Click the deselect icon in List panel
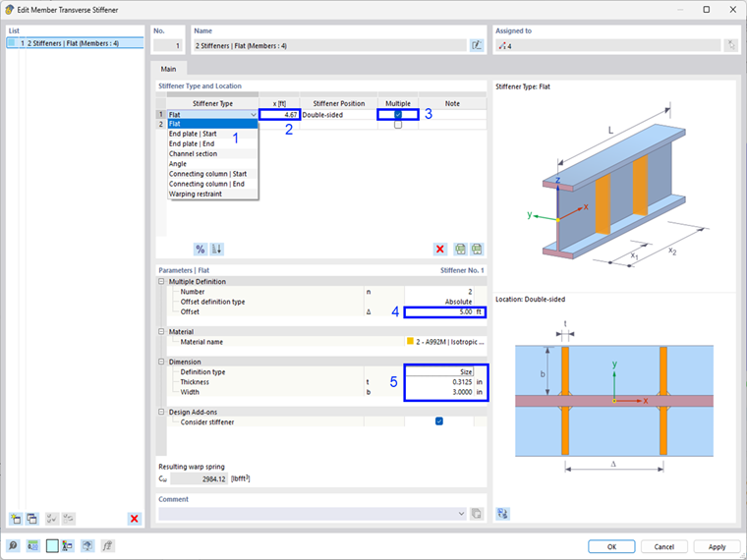The width and height of the screenshot is (747, 560). pyautogui.click(x=69, y=519)
